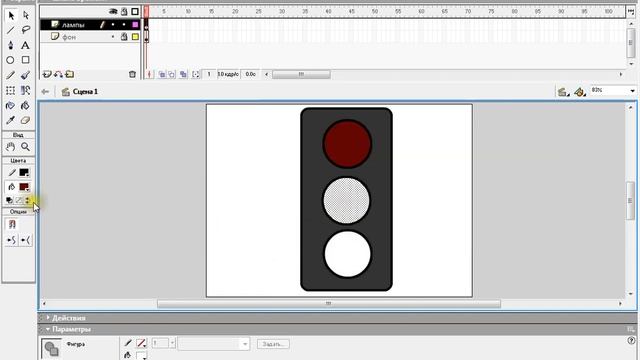Select the лампы layer
Screen dimensions: 640x360
coord(73,25)
